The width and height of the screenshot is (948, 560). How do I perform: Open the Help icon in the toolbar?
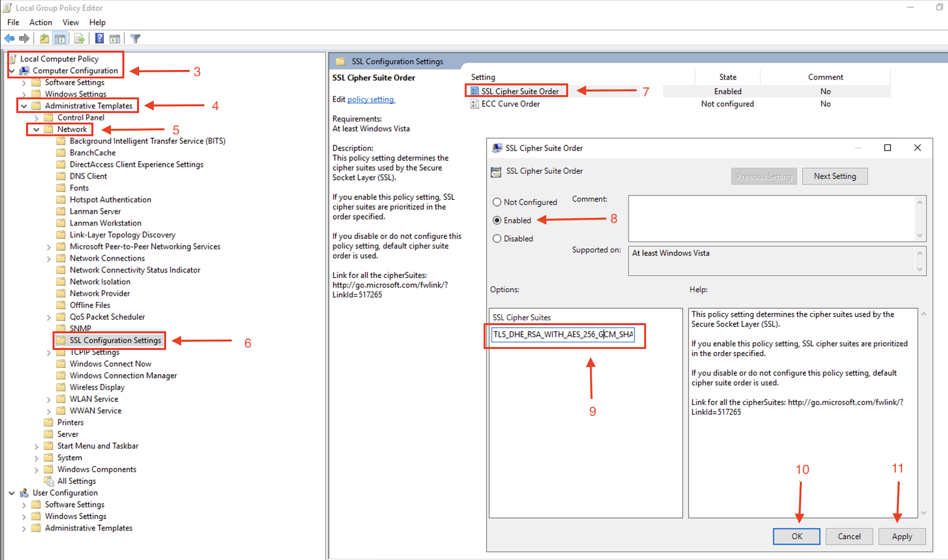99,38
